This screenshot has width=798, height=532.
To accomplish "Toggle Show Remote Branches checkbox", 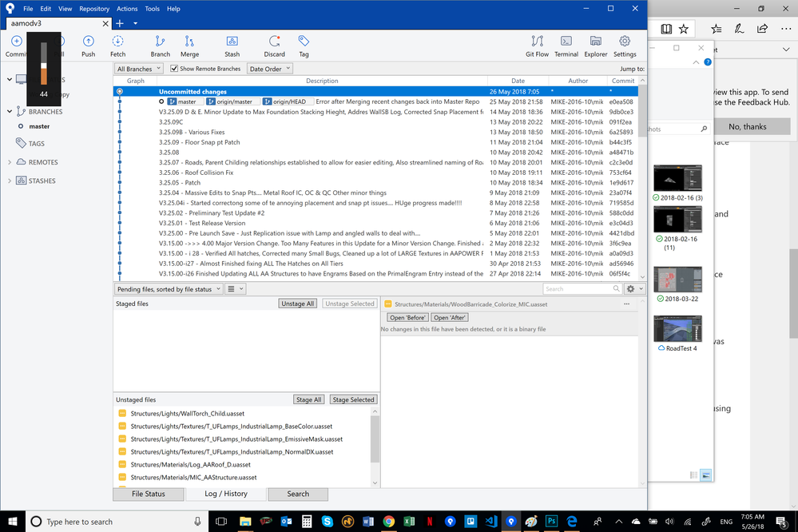I will pyautogui.click(x=174, y=68).
